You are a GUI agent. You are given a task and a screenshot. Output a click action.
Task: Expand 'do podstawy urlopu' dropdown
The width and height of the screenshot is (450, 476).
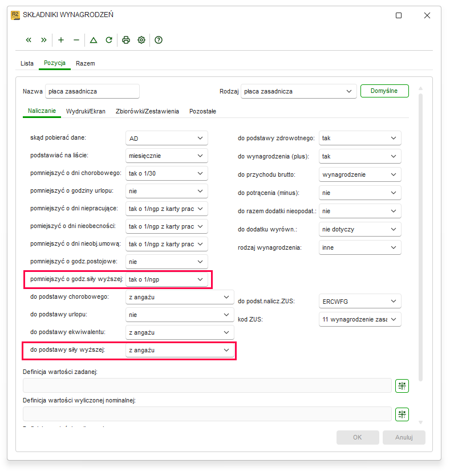tap(180, 315)
